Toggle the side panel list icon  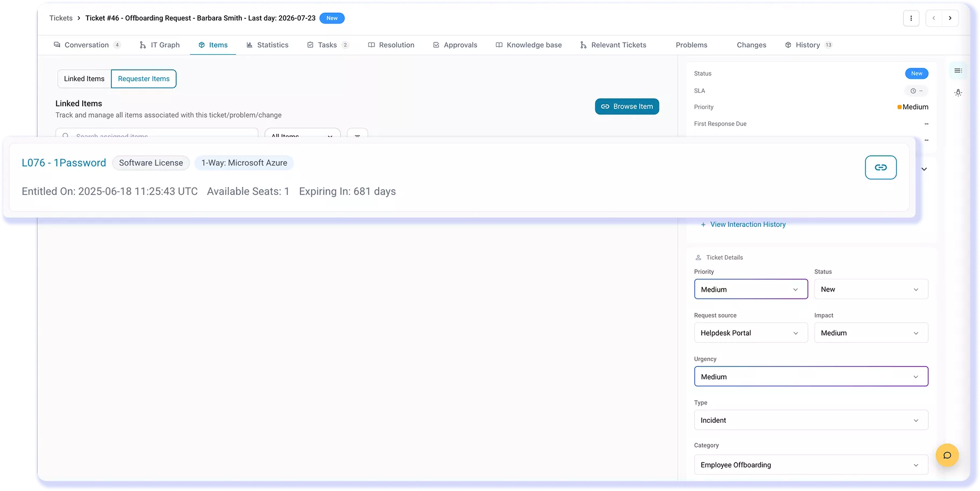pyautogui.click(x=959, y=70)
